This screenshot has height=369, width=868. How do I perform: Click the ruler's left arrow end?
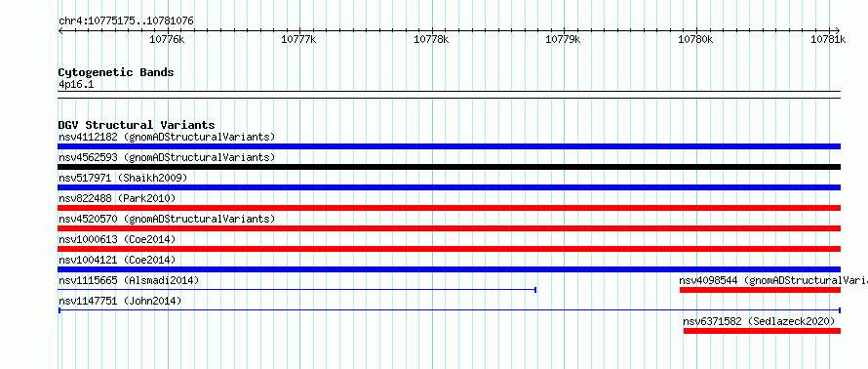point(60,30)
